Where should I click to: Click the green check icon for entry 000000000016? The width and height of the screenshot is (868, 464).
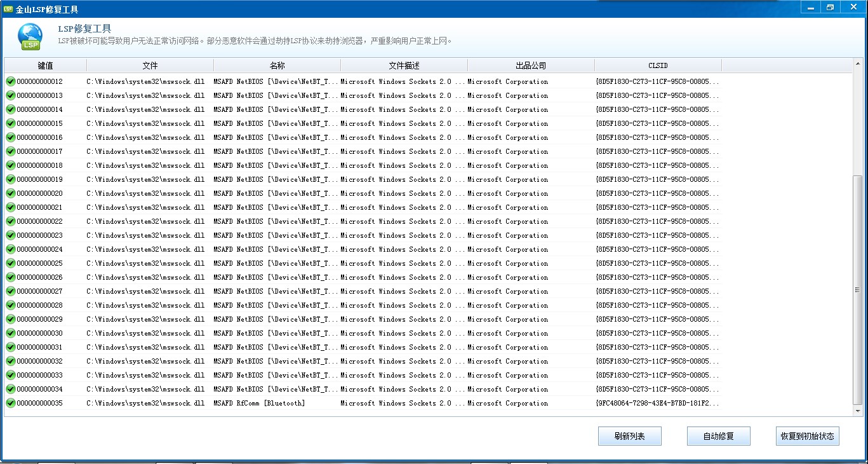[10, 137]
